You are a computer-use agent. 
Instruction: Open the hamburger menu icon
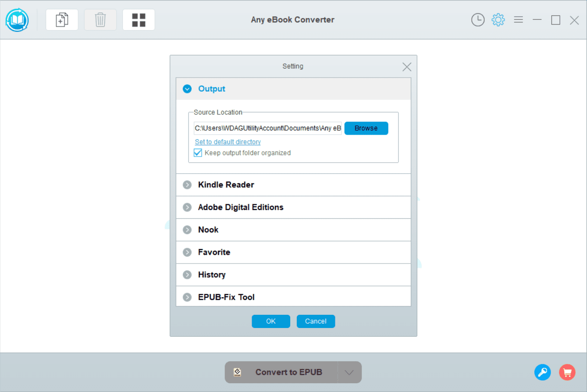tap(518, 20)
